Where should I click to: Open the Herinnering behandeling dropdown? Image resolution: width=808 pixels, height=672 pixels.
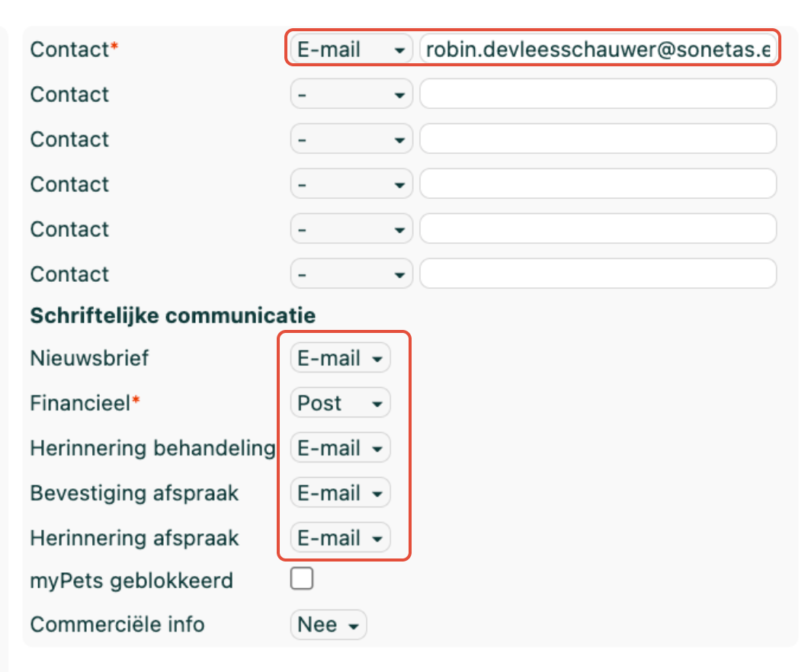340,447
